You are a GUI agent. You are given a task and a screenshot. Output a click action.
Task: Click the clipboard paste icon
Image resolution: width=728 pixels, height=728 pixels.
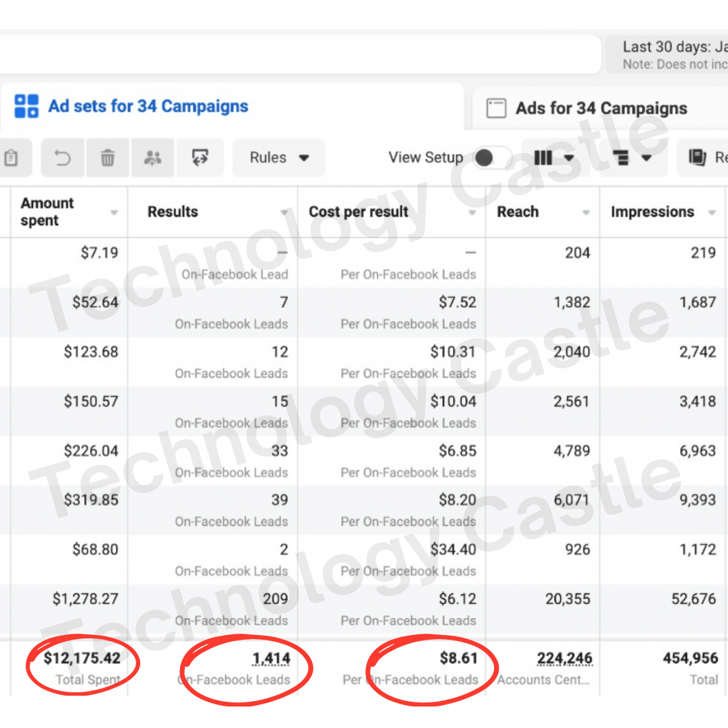coord(11,158)
